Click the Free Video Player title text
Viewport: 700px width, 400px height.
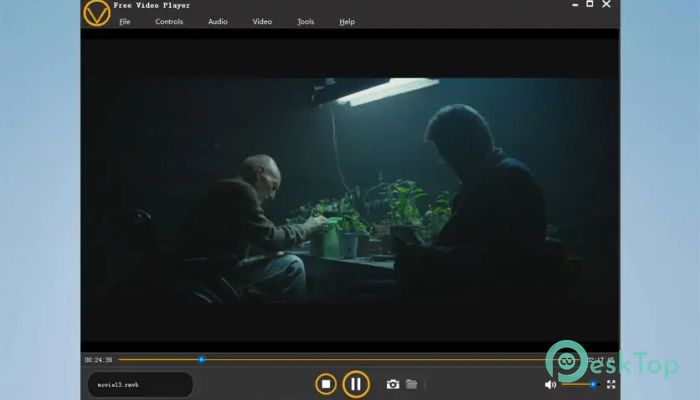click(x=152, y=5)
